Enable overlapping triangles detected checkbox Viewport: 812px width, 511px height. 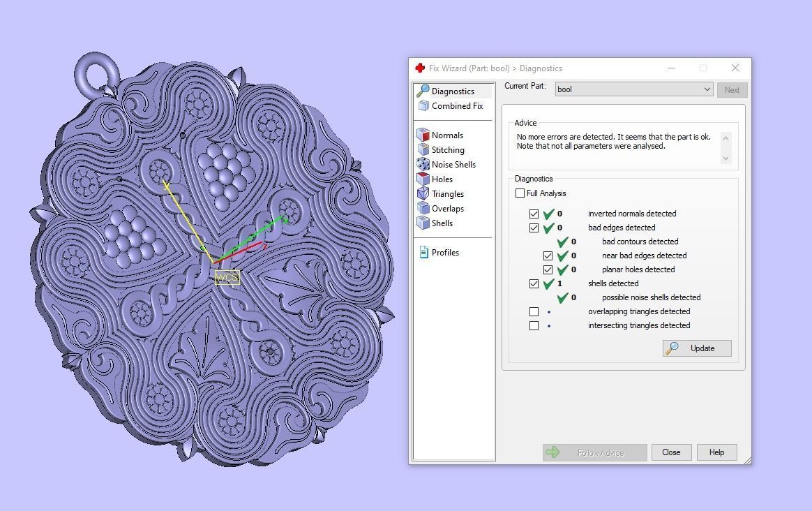[x=534, y=311]
